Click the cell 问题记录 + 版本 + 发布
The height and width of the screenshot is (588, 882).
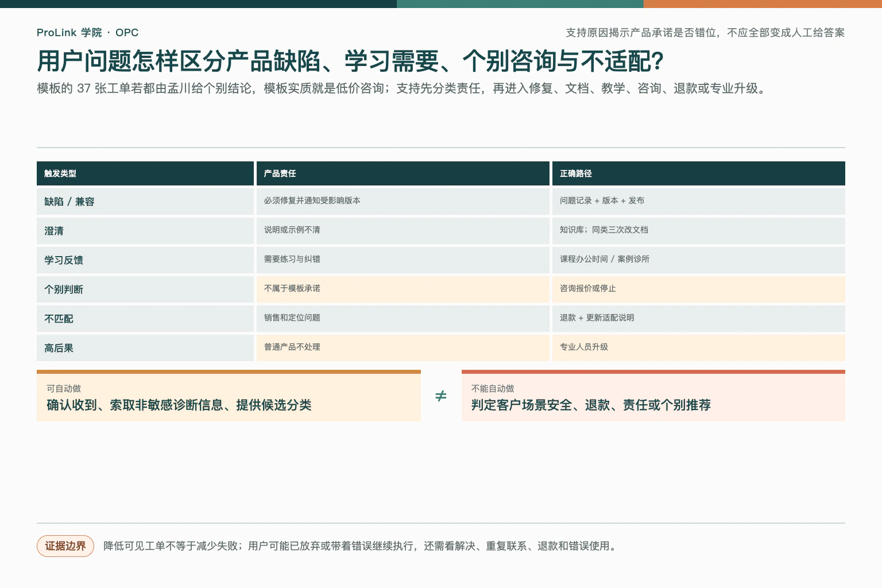(699, 202)
